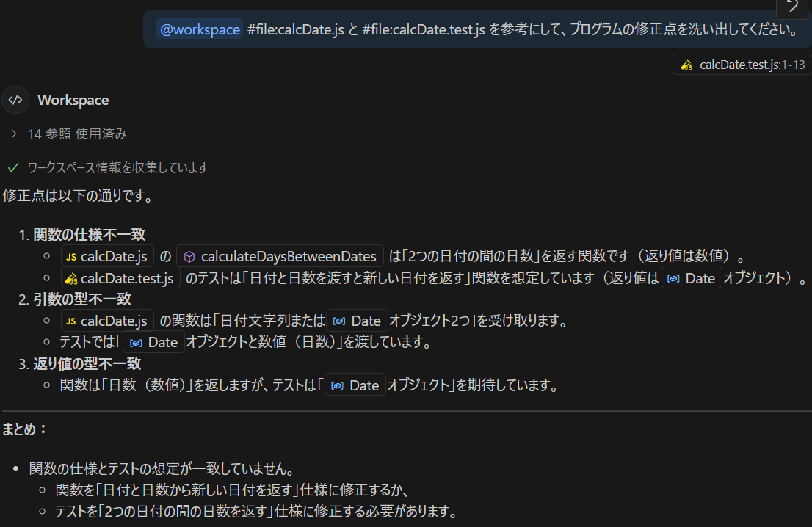This screenshot has height=527, width=812.
Task: Click the まとめ： heading
Action: tap(25, 429)
